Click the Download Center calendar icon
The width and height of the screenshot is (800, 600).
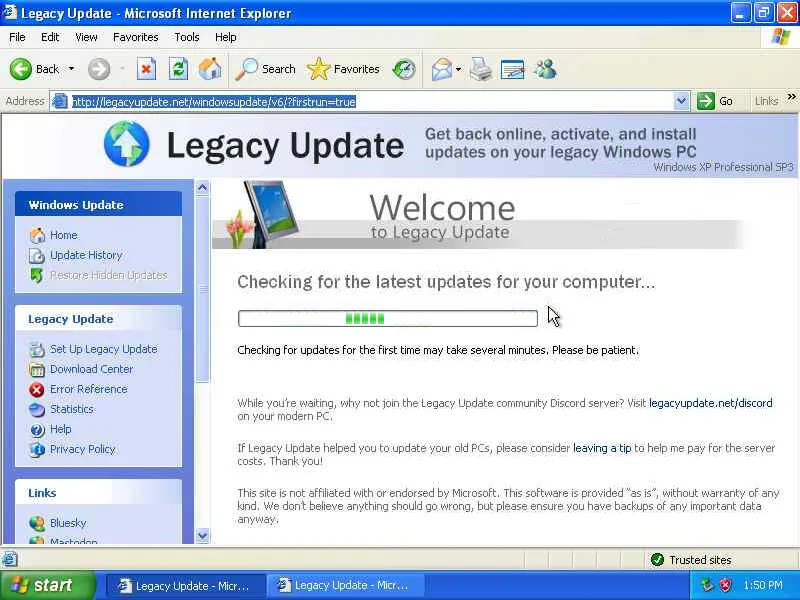click(37, 369)
